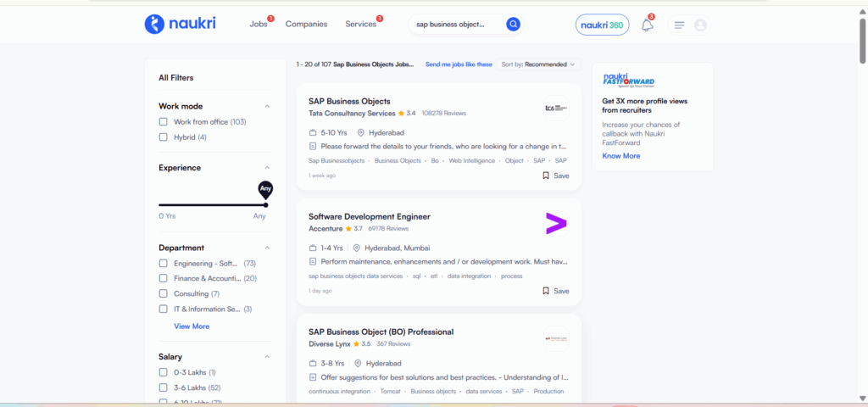Click the description icon on TCS job card

tap(312, 146)
